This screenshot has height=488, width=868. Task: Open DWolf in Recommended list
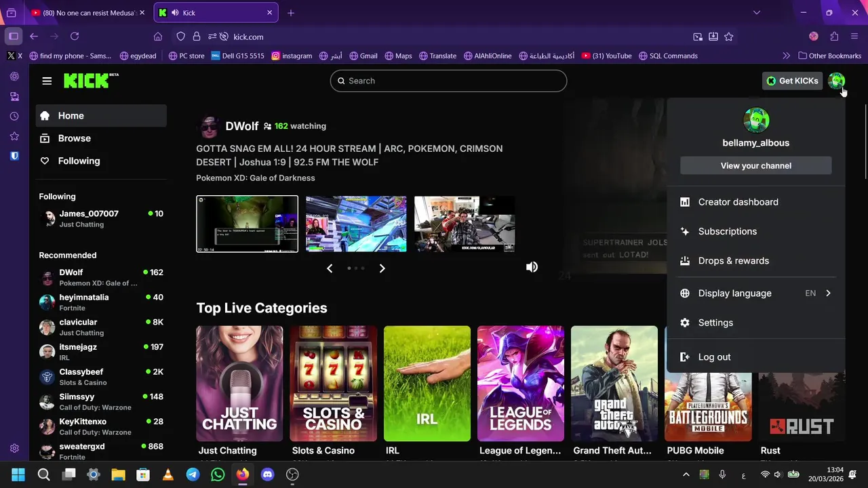101,277
